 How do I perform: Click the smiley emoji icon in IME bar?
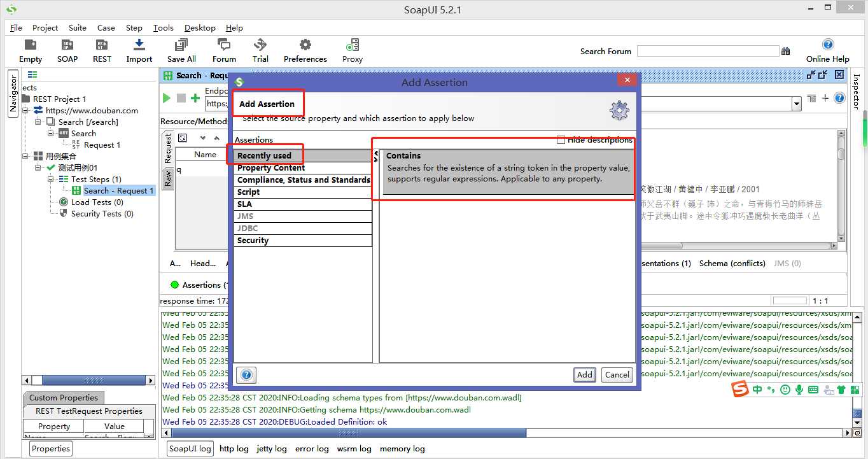(785, 389)
